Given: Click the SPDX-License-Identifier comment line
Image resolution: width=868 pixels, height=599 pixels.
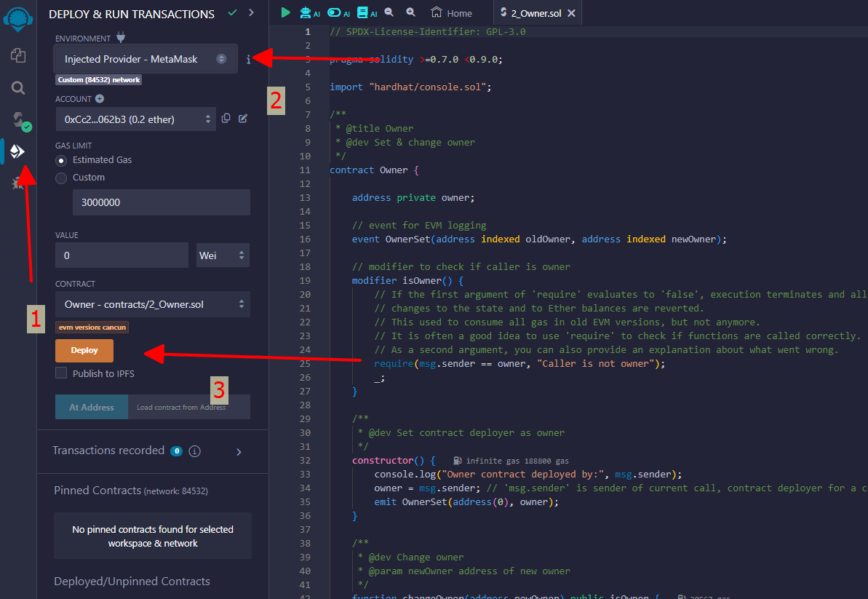Looking at the screenshot, I should point(427,31).
